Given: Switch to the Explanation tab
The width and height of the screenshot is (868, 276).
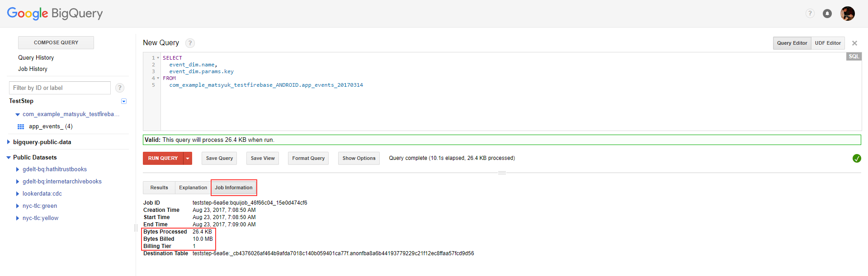Looking at the screenshot, I should (193, 187).
